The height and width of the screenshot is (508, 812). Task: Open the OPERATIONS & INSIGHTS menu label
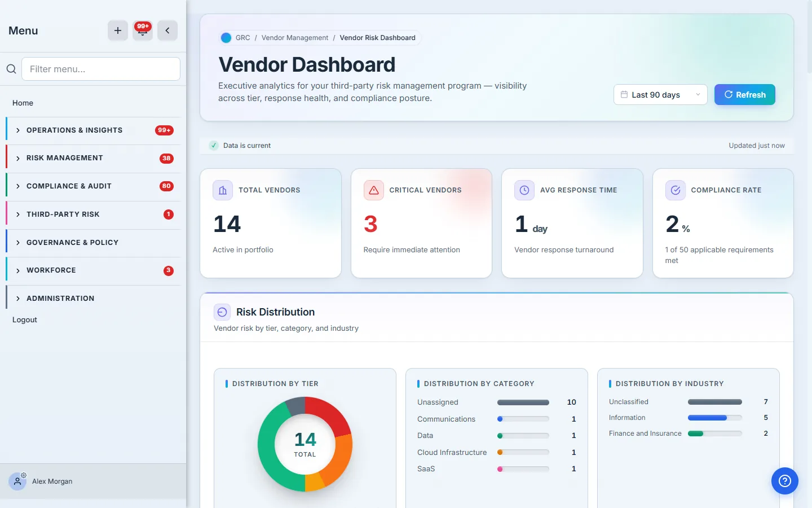(x=74, y=130)
